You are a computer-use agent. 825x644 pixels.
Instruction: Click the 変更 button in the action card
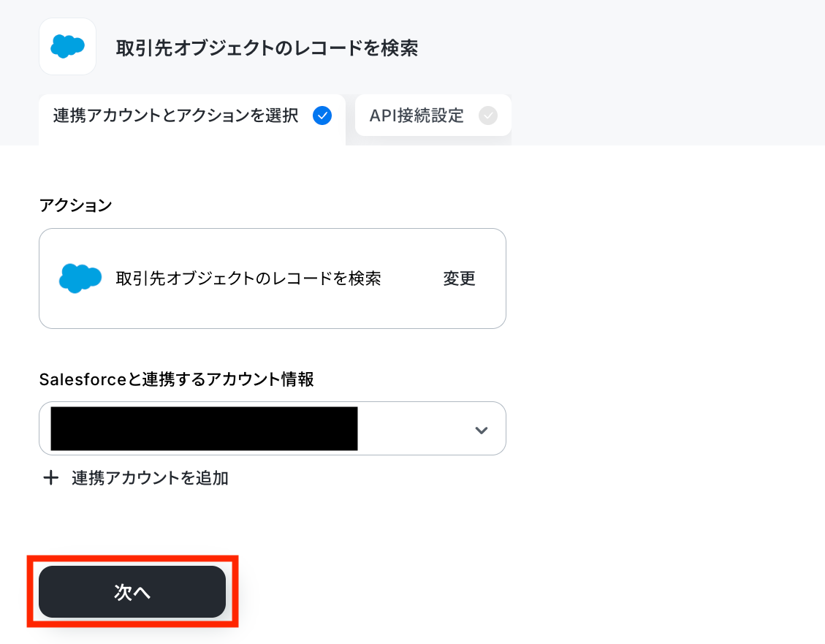click(x=459, y=279)
